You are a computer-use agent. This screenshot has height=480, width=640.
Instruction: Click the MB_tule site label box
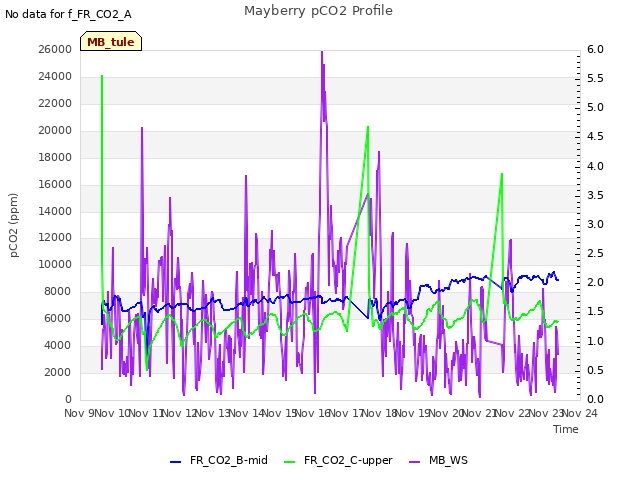point(111,42)
